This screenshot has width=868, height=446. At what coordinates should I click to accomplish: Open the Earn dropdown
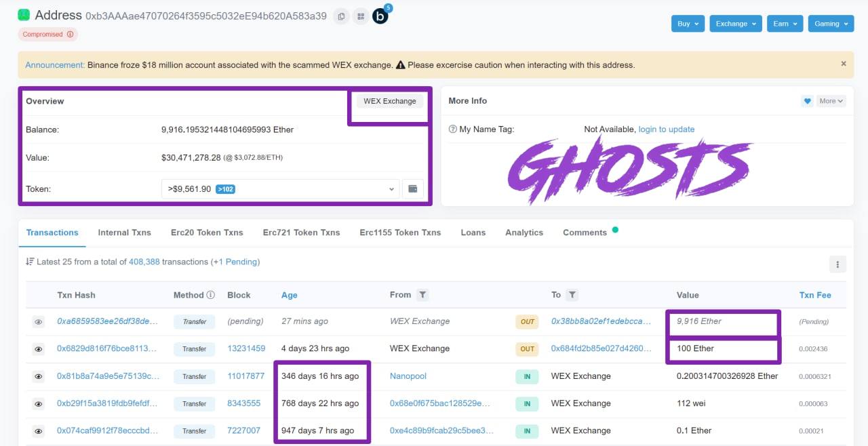[x=785, y=24]
